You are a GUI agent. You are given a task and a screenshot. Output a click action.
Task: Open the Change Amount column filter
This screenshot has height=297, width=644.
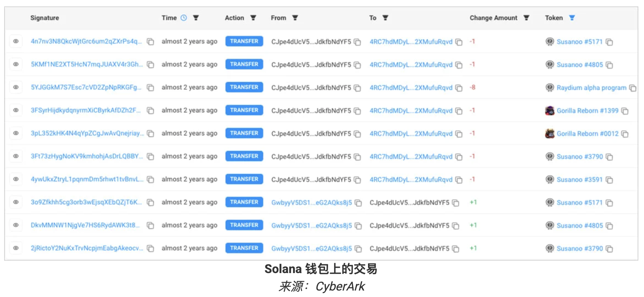527,18
